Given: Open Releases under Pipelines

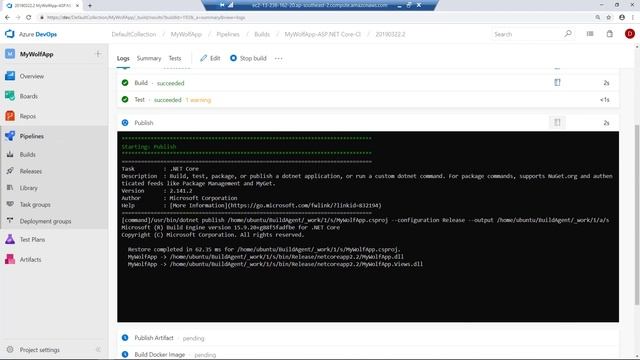Looking at the screenshot, I should click(31, 171).
